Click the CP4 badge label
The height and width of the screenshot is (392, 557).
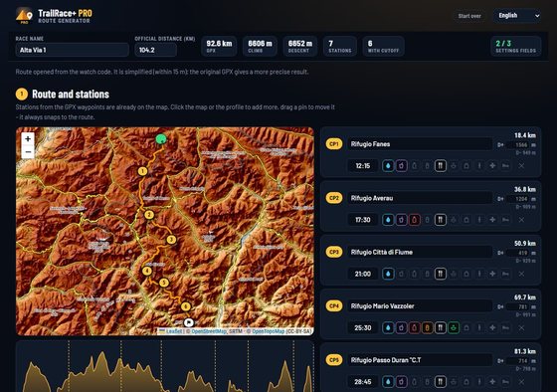click(x=334, y=306)
